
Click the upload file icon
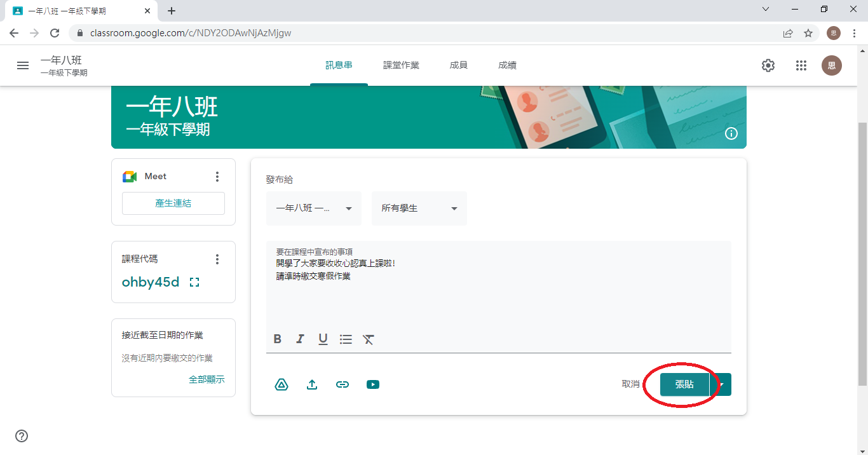click(312, 384)
